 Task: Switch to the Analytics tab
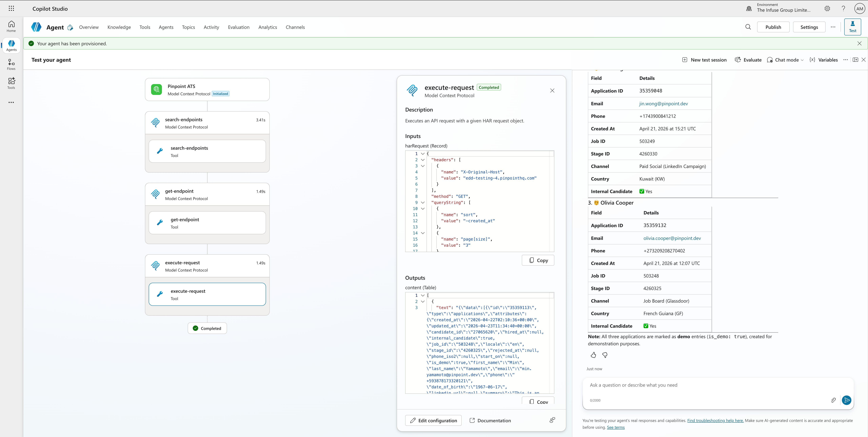(x=268, y=27)
